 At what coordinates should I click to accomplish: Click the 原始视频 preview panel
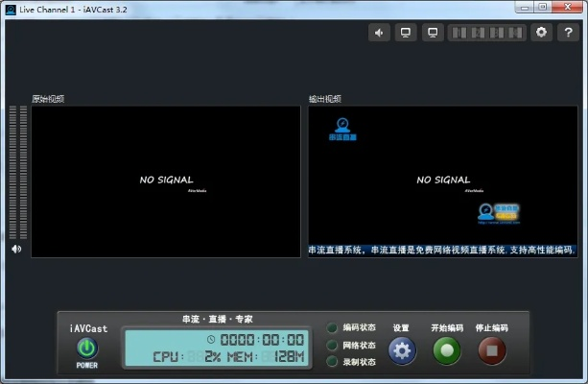tap(166, 181)
